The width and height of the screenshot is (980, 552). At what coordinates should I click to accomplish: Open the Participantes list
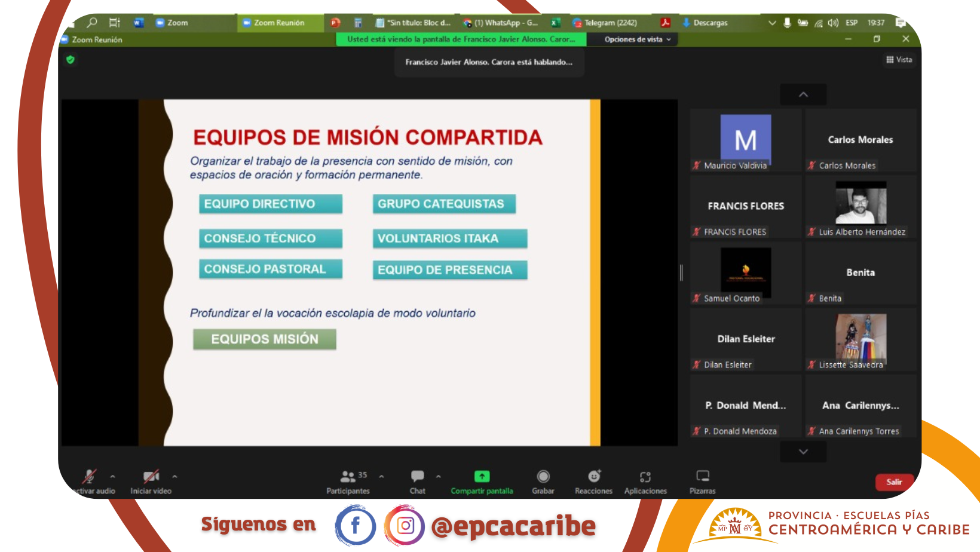point(348,477)
